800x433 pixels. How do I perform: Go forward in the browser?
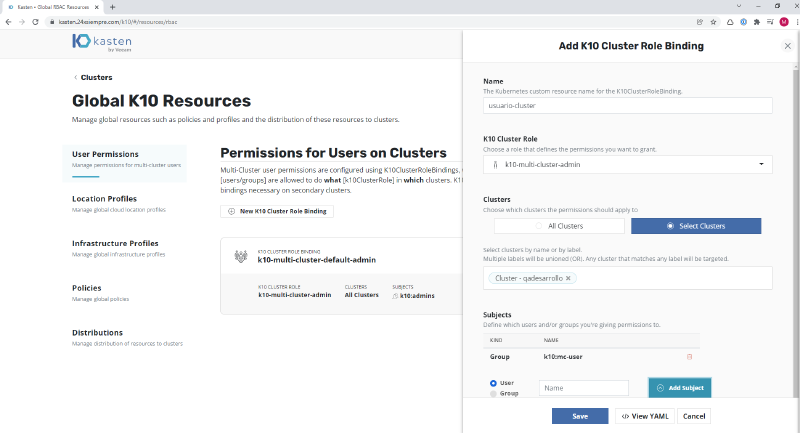click(x=21, y=22)
